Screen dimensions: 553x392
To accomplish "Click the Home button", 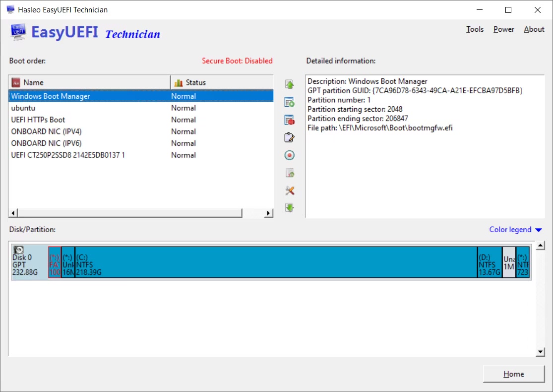I will [513, 374].
